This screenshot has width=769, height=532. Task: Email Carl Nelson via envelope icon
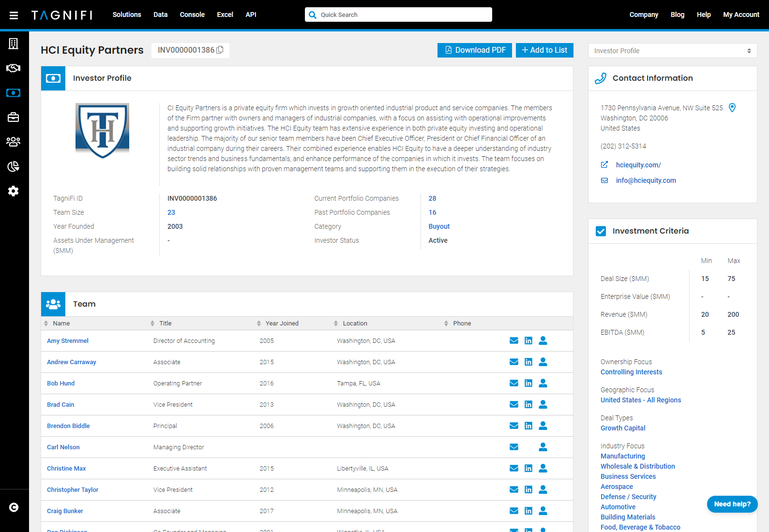tap(514, 447)
